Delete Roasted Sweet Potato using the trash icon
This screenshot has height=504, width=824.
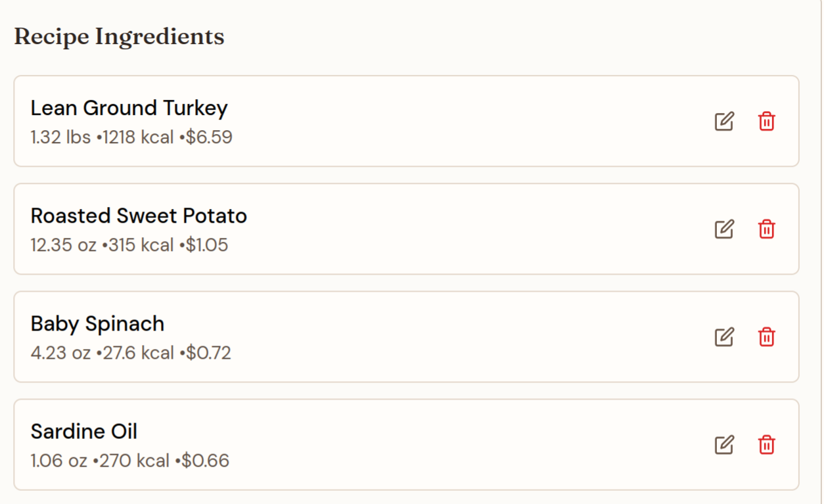click(766, 229)
